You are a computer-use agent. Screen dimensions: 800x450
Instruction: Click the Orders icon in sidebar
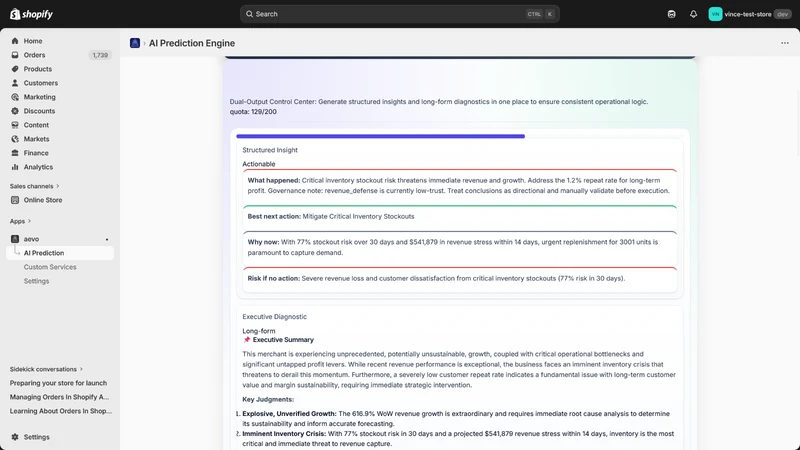(15, 55)
